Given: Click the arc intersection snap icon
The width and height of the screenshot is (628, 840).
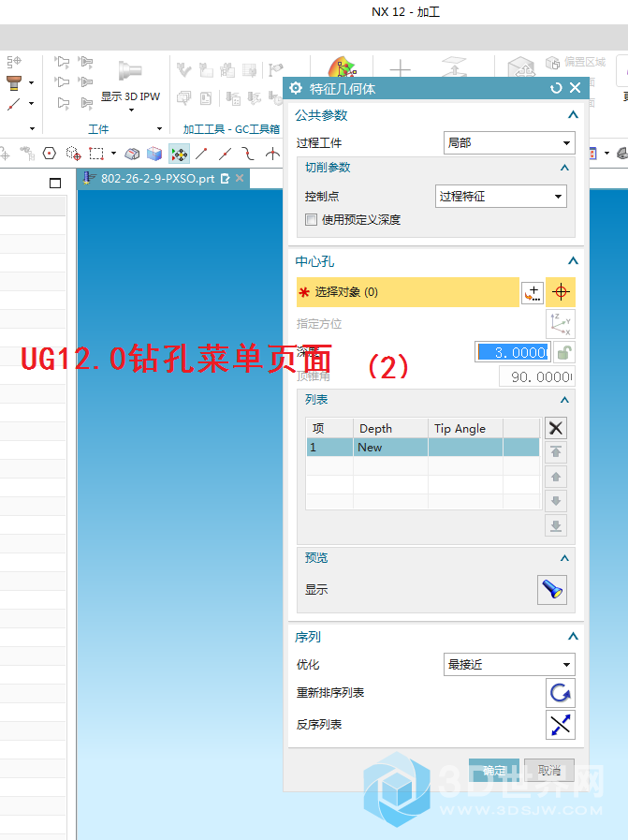Looking at the screenshot, I should pyautogui.click(x=272, y=155).
